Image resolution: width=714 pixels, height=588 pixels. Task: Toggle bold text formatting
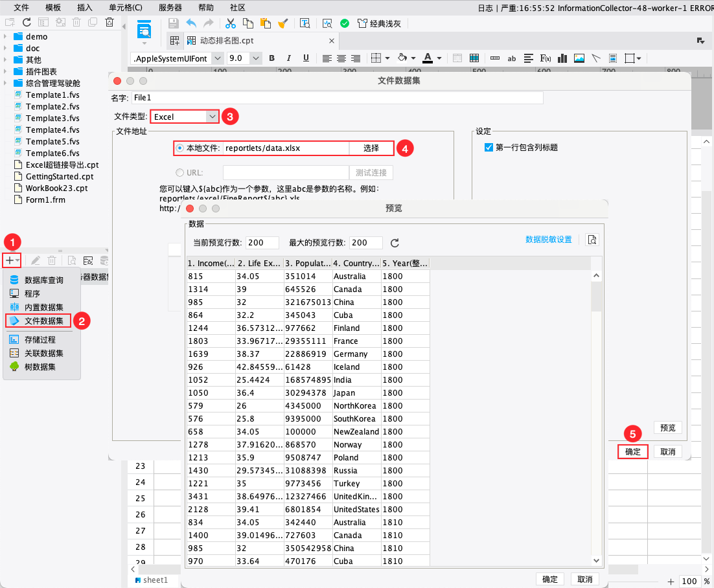click(x=272, y=58)
